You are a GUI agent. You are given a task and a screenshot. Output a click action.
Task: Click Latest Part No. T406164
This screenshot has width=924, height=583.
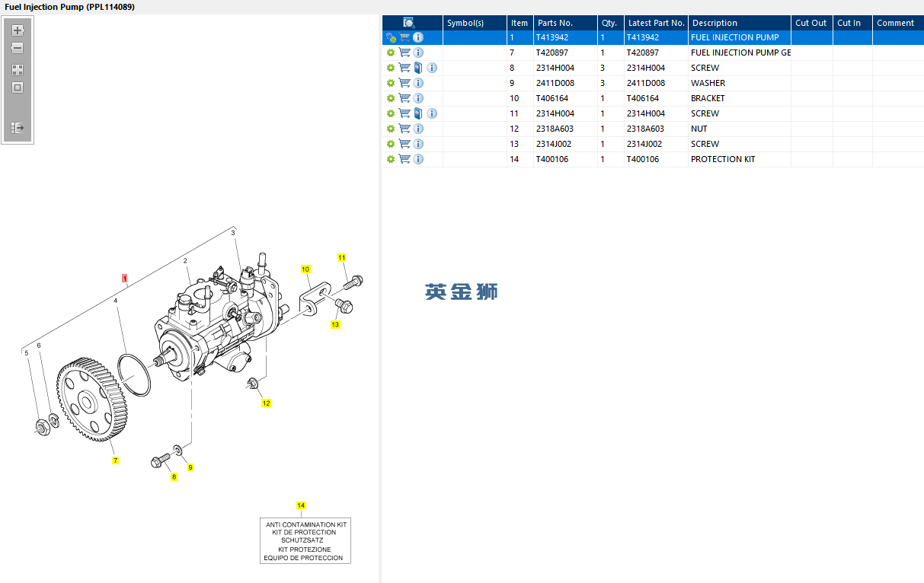click(656, 98)
